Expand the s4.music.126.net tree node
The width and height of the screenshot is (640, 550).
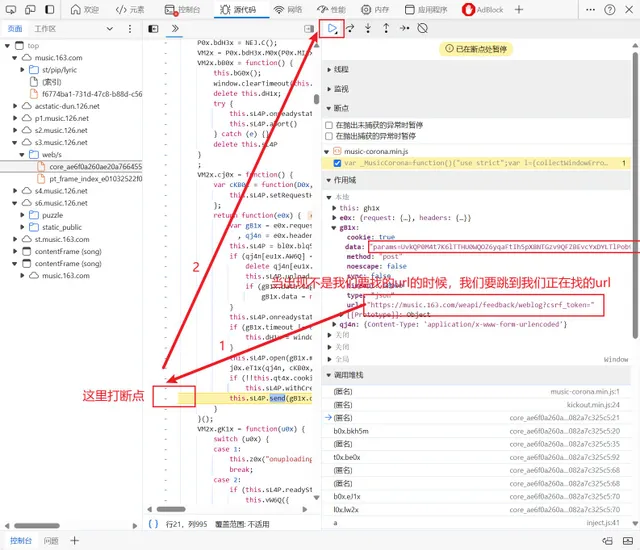(15, 191)
